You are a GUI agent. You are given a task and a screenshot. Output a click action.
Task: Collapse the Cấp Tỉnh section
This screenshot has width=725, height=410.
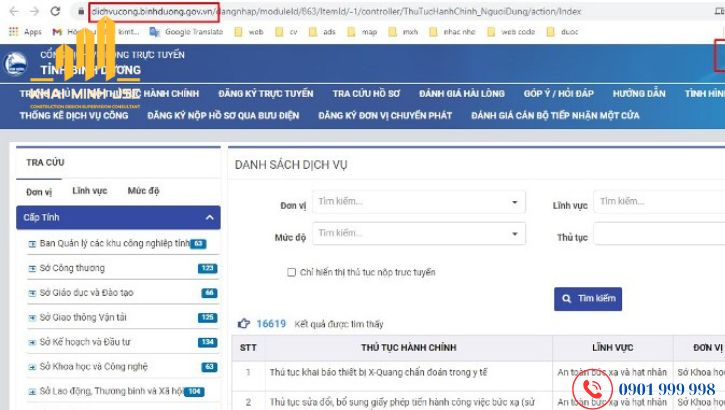tap(118, 218)
